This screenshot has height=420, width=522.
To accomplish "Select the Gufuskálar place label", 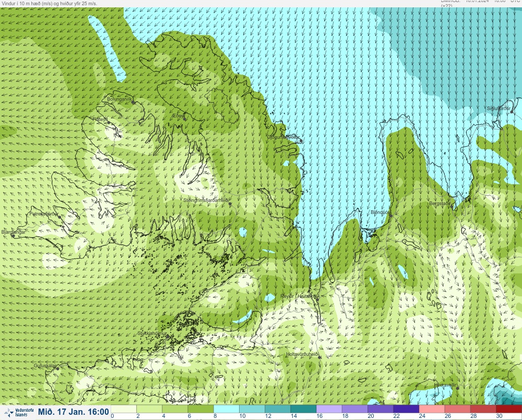I will pyautogui.click(x=45, y=365).
